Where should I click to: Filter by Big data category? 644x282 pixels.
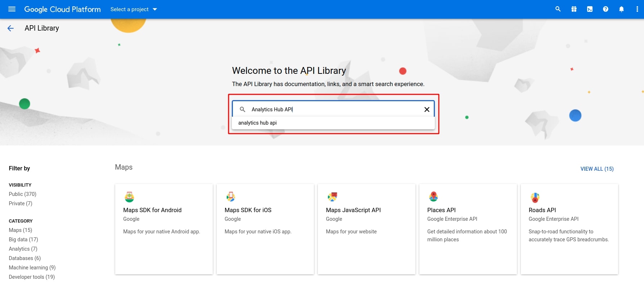point(23,240)
